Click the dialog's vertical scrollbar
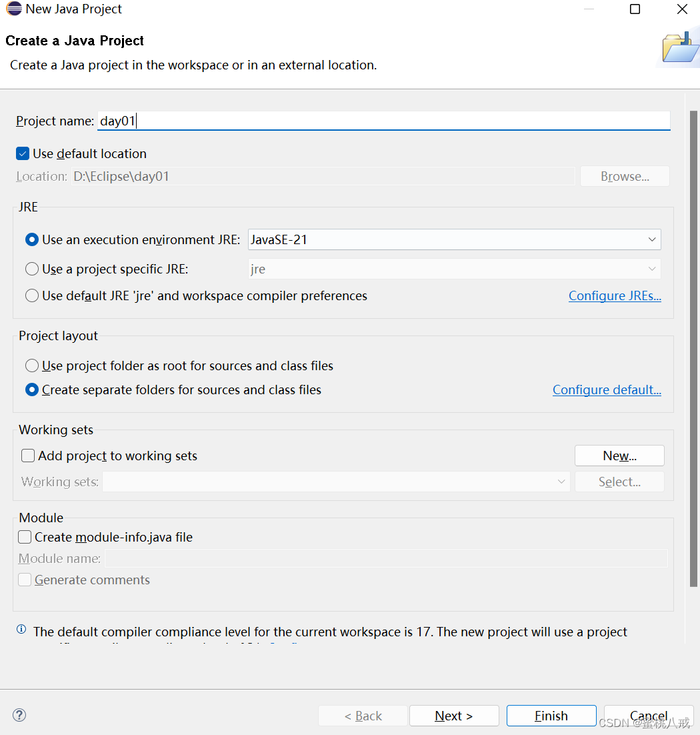Viewport: 700px width, 735px height. 693,348
